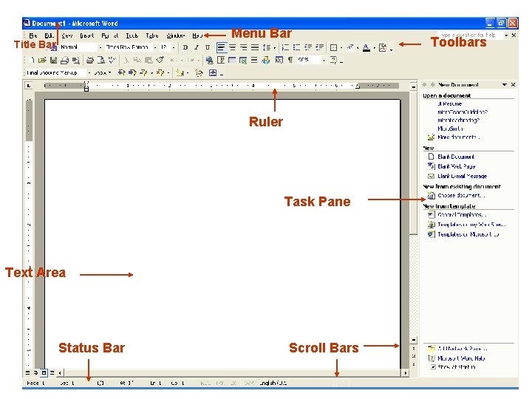The height and width of the screenshot is (399, 532).
Task: Click the Microsoft Word Help question icon
Action: pos(333,60)
